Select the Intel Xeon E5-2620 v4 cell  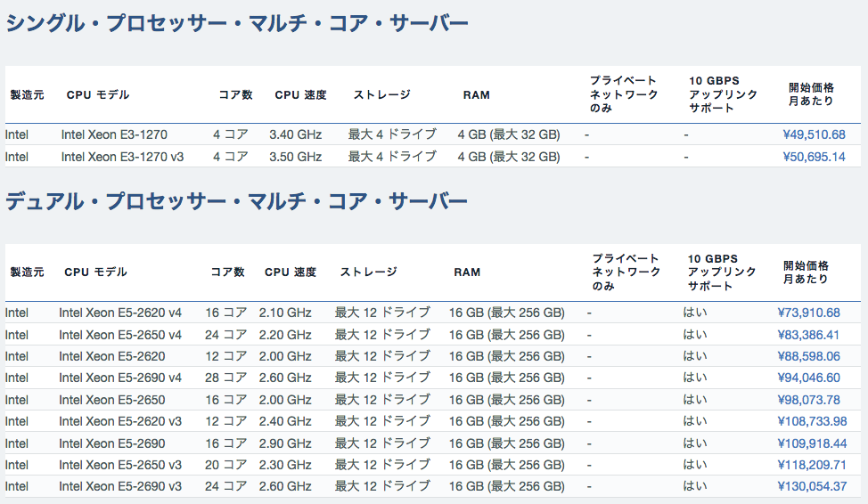coord(120,313)
